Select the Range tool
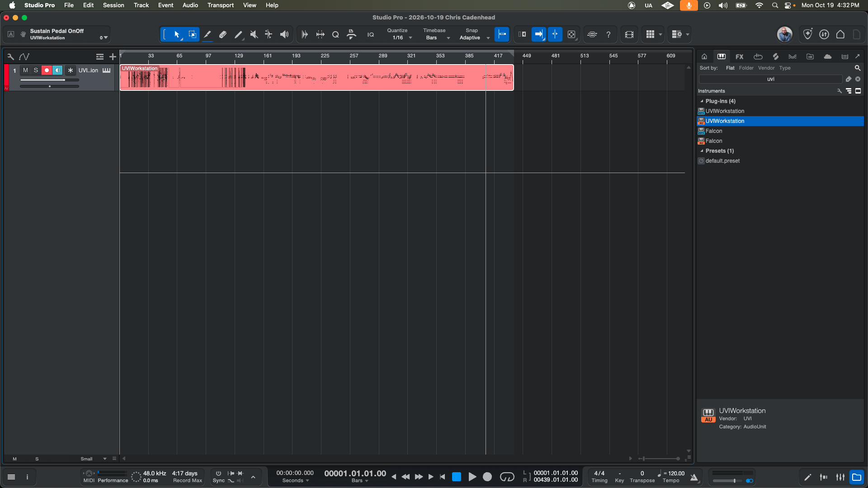Image resolution: width=868 pixels, height=488 pixels. point(192,34)
